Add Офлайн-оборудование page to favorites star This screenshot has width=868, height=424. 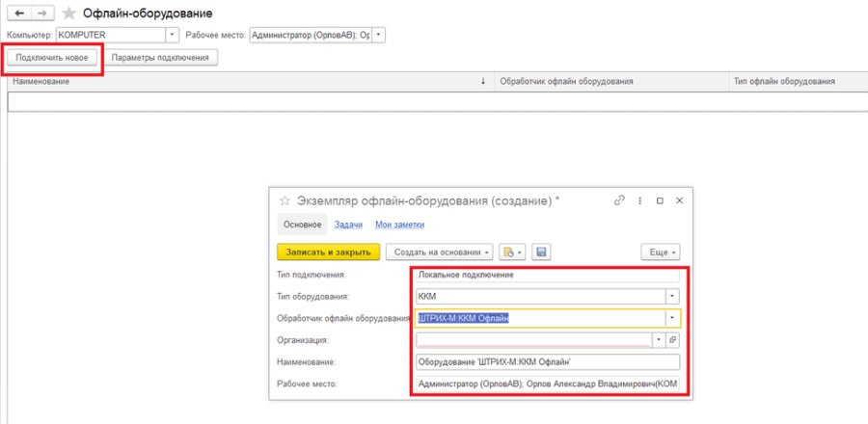[68, 13]
